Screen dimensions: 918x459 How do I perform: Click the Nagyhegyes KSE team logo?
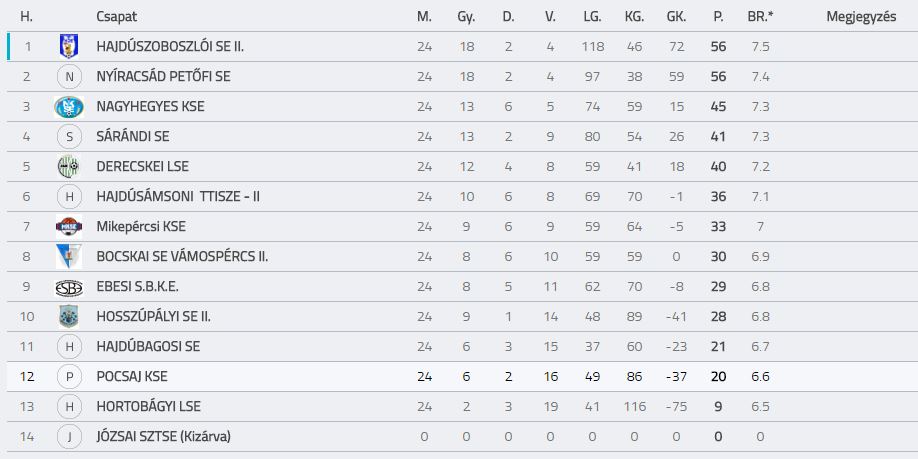tap(69, 107)
